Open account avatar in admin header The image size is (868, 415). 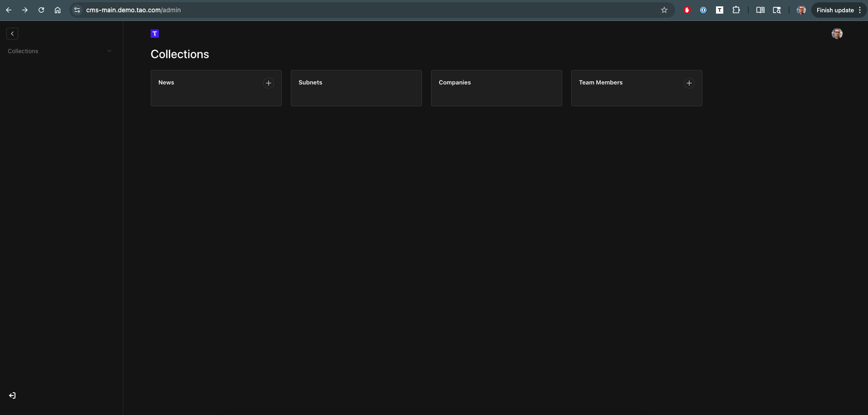coord(837,34)
